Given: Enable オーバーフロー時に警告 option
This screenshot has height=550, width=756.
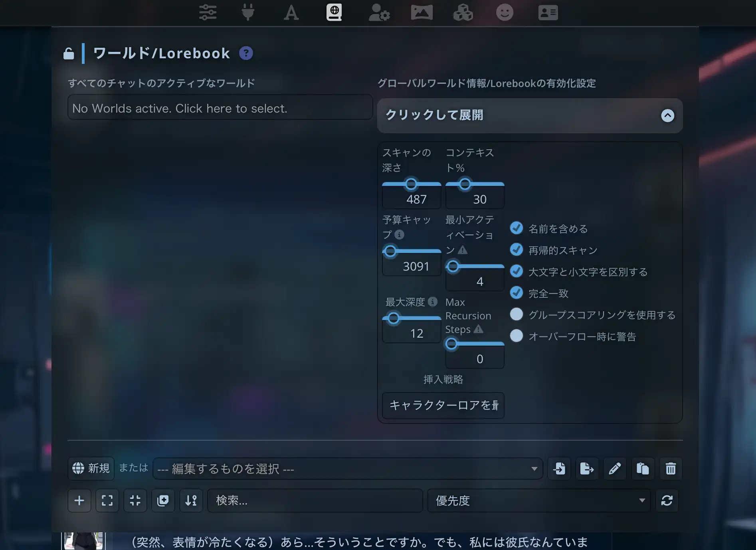Looking at the screenshot, I should tap(516, 336).
